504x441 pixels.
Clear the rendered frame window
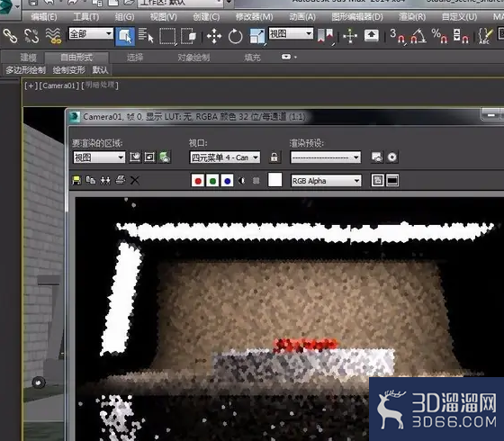click(135, 180)
